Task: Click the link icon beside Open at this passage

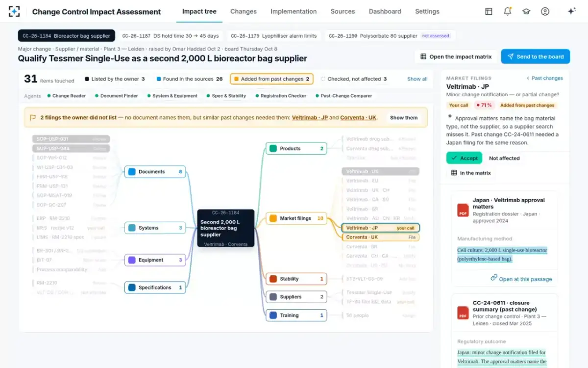Action: [x=494, y=278]
